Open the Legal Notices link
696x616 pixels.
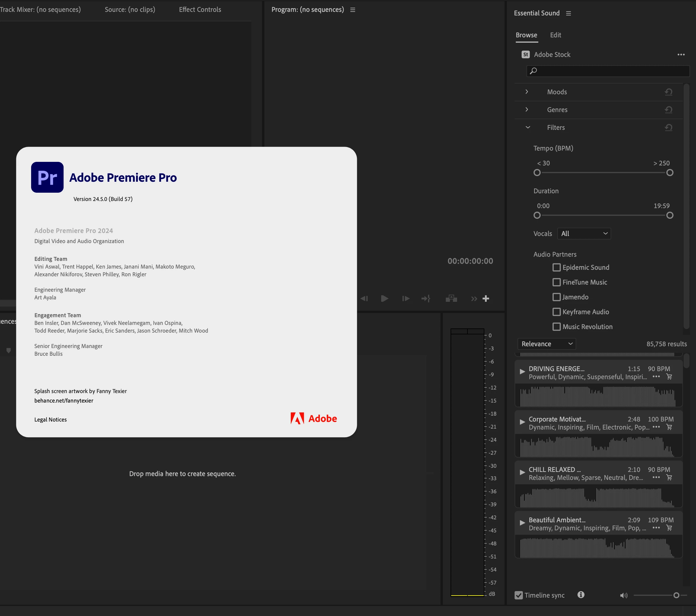point(50,419)
